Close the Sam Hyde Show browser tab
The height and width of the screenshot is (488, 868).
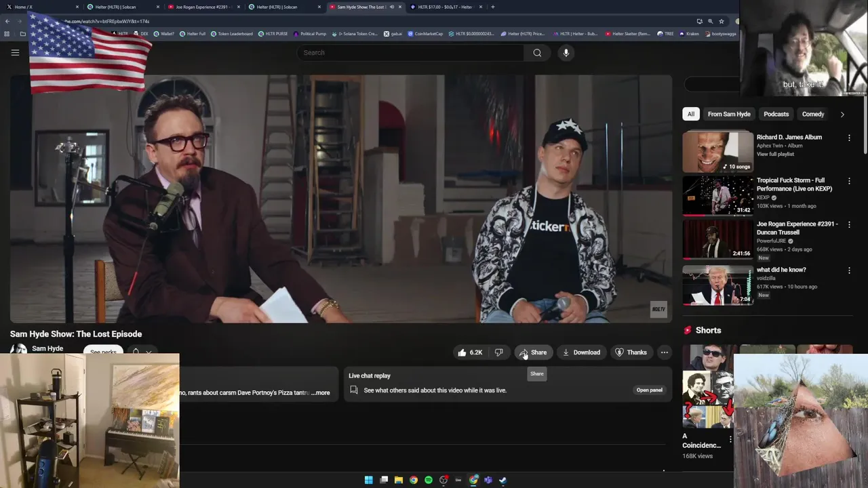tap(400, 7)
